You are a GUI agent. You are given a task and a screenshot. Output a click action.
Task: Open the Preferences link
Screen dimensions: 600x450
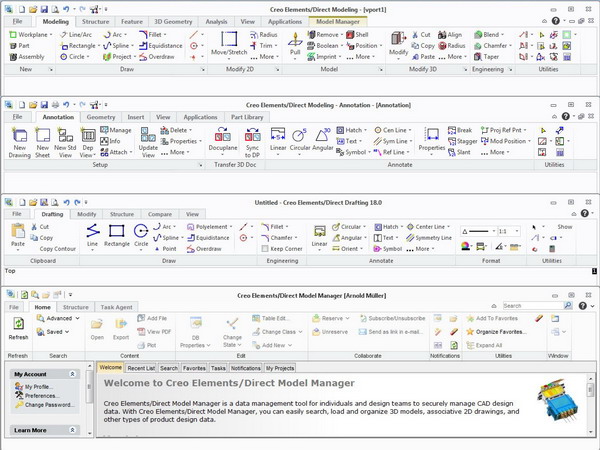pyautogui.click(x=42, y=396)
